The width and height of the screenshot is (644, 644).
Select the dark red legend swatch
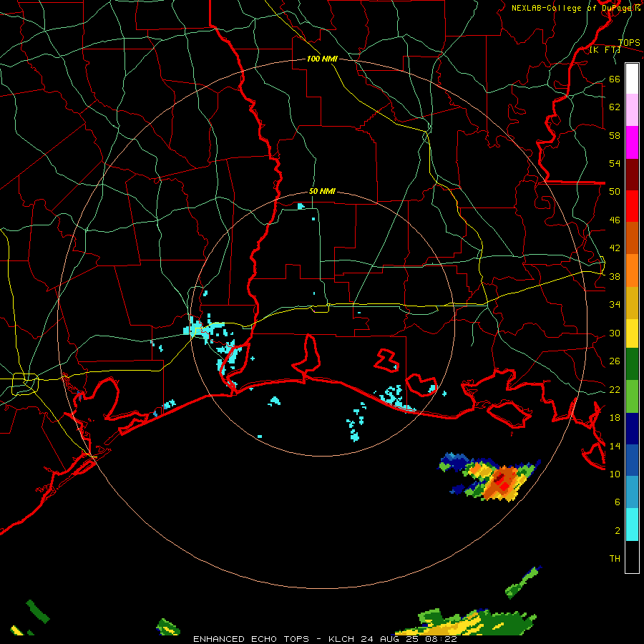(x=632, y=175)
